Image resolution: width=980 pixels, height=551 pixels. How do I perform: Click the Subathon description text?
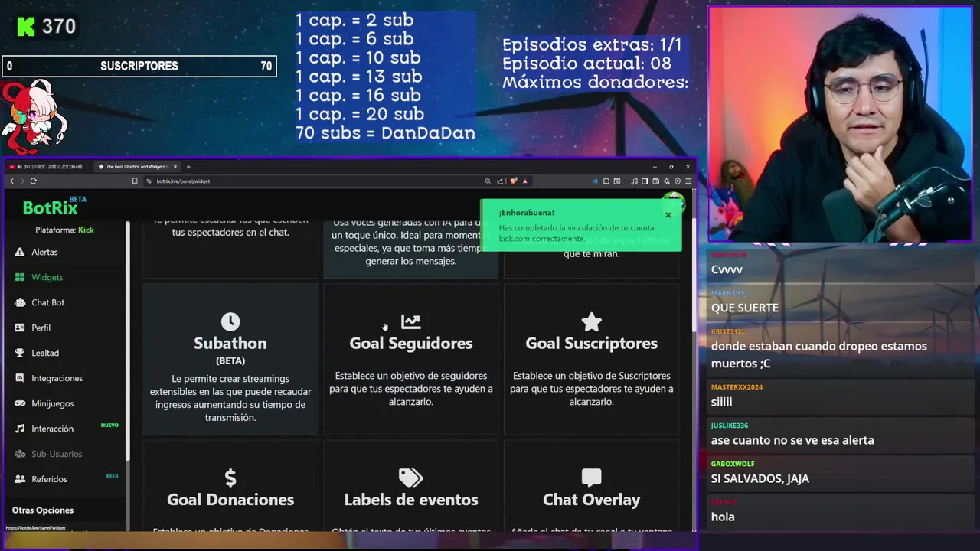[230, 398]
